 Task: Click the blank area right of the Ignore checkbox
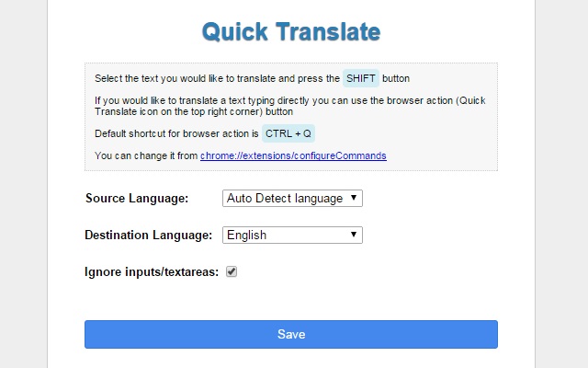(367, 271)
